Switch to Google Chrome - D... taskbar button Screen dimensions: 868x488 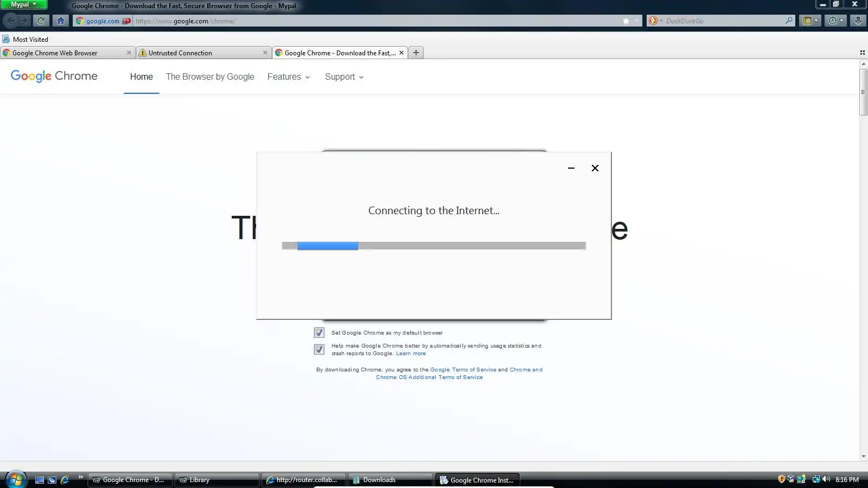[x=130, y=480]
